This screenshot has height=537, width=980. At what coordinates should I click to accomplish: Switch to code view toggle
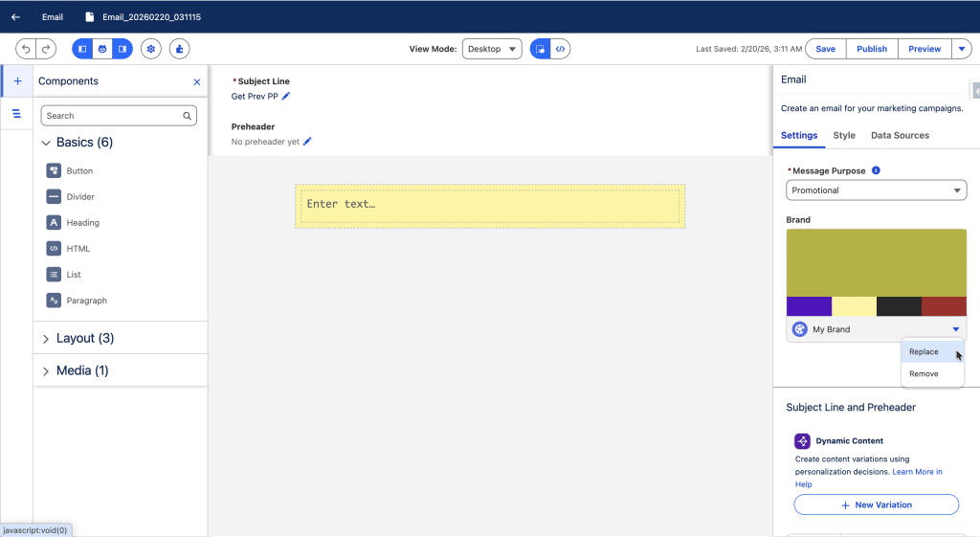[x=561, y=49]
